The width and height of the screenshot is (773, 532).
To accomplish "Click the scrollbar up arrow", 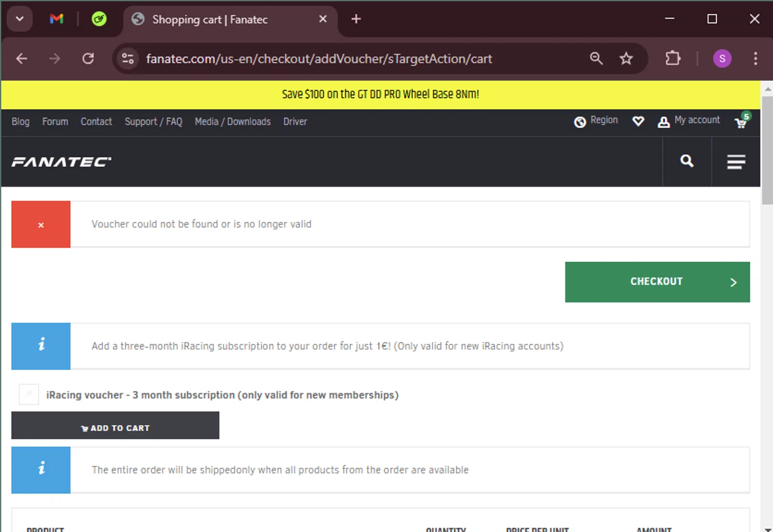I will tap(767, 89).
